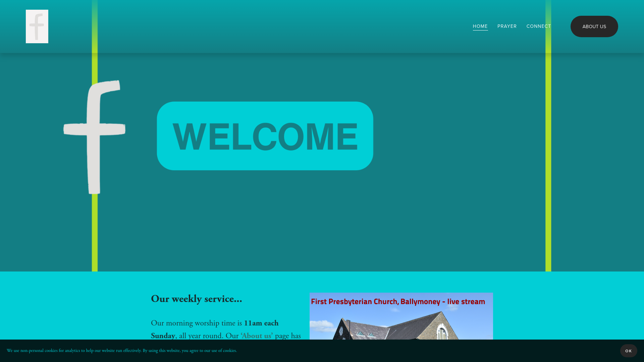This screenshot has height=362, width=644.
Task: Click the cookie notice message text
Action: click(122, 351)
